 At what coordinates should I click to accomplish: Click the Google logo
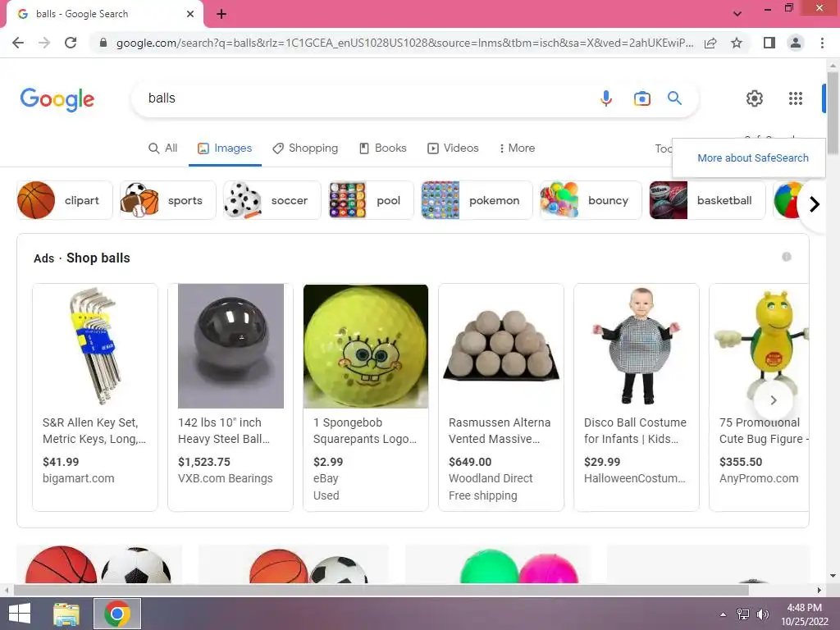pyautogui.click(x=57, y=99)
